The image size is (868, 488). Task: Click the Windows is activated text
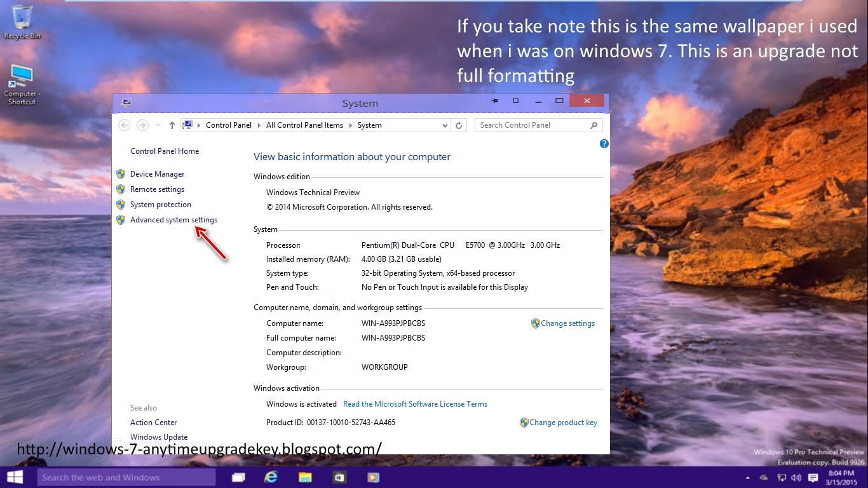pyautogui.click(x=301, y=404)
